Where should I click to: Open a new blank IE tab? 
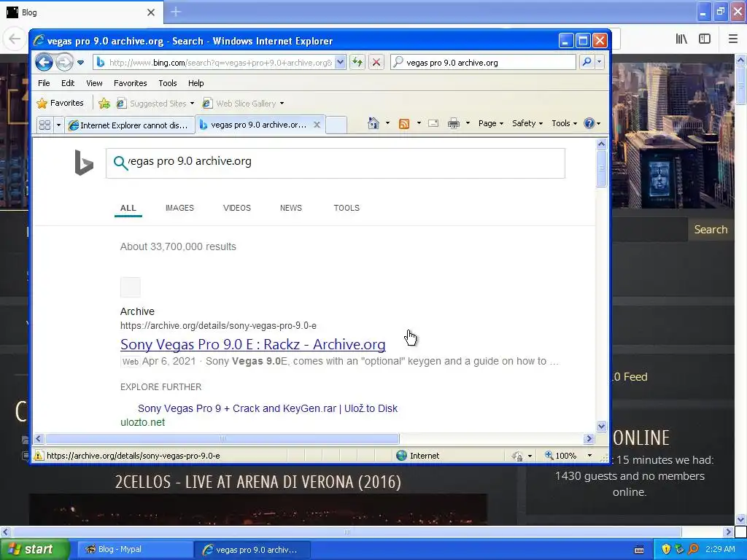[x=336, y=125]
